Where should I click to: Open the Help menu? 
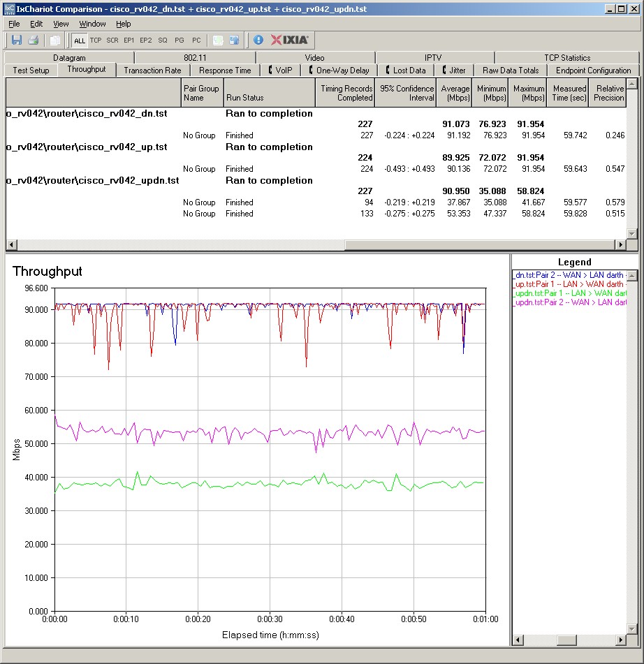124,24
